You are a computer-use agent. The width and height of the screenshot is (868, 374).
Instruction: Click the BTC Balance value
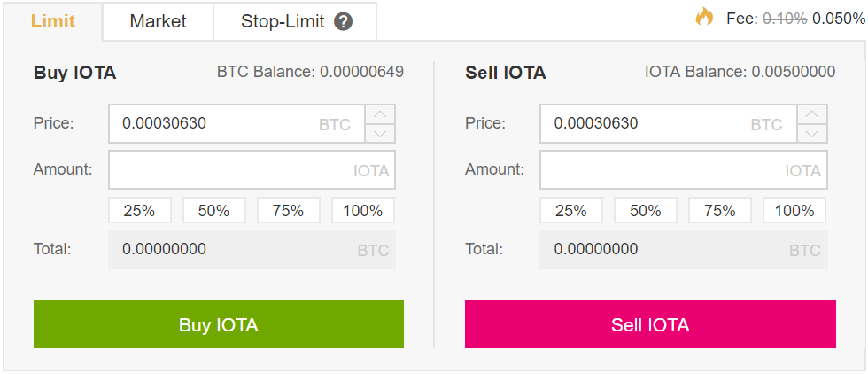pos(361,72)
